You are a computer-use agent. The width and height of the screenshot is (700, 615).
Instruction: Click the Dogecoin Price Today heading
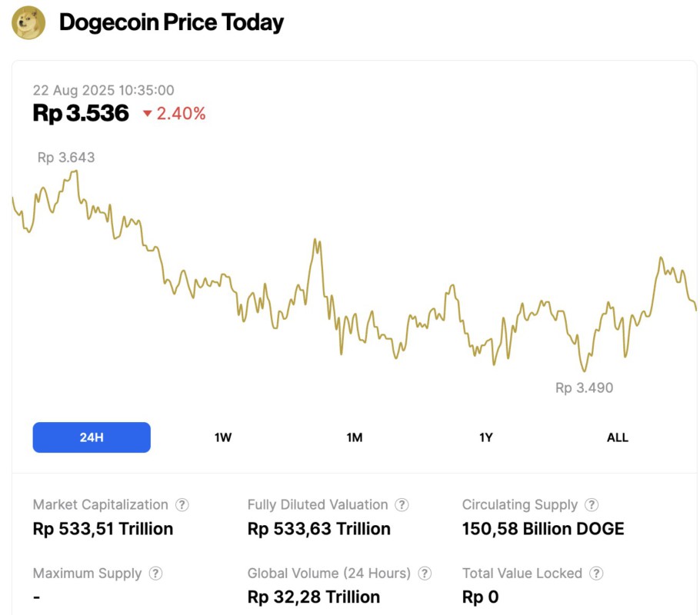pos(171,22)
